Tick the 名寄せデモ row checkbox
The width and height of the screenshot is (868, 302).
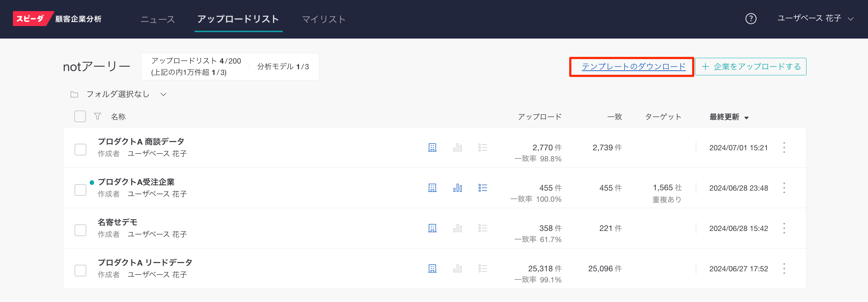click(x=80, y=230)
